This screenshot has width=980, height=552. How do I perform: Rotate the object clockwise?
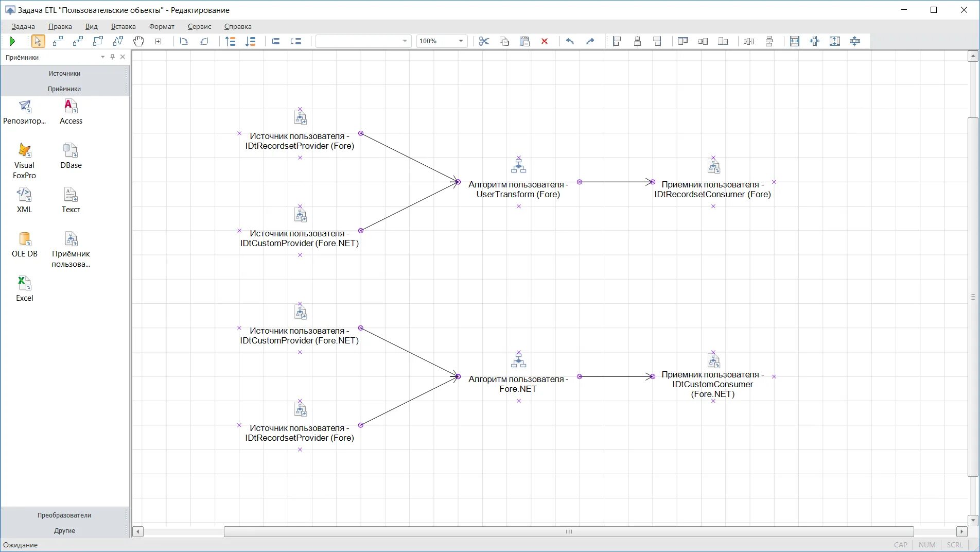pyautogui.click(x=184, y=41)
